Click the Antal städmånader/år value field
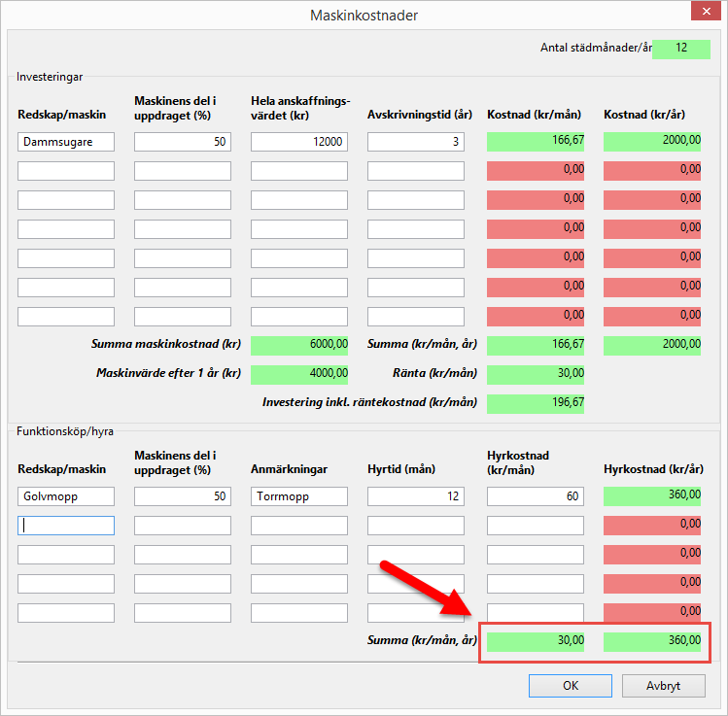Image resolution: width=728 pixels, height=716 pixels. [x=681, y=49]
